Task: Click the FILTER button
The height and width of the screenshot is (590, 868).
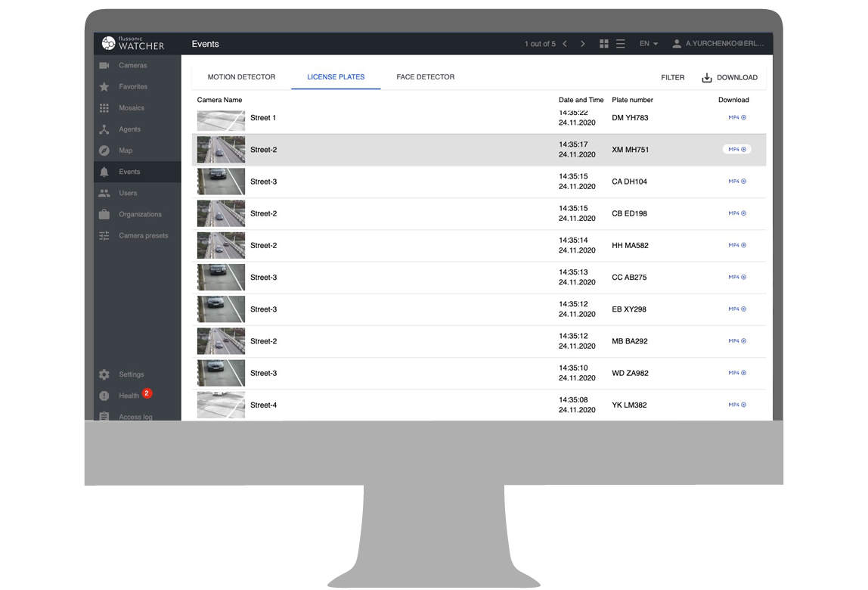Action: pyautogui.click(x=672, y=77)
